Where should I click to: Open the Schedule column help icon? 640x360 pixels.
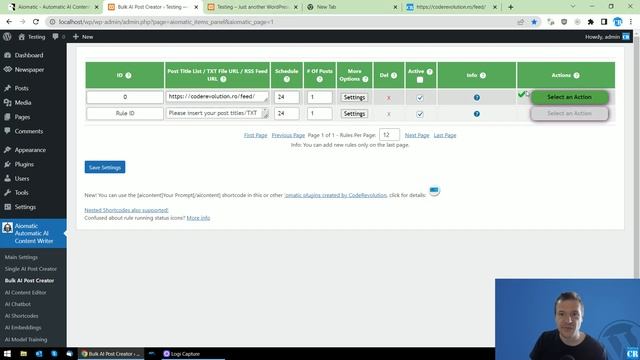point(287,79)
